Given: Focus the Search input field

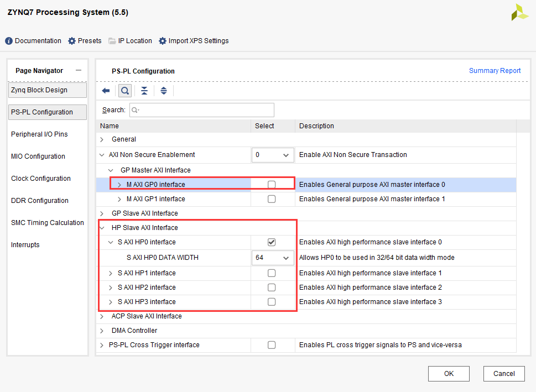Looking at the screenshot, I should (x=202, y=110).
